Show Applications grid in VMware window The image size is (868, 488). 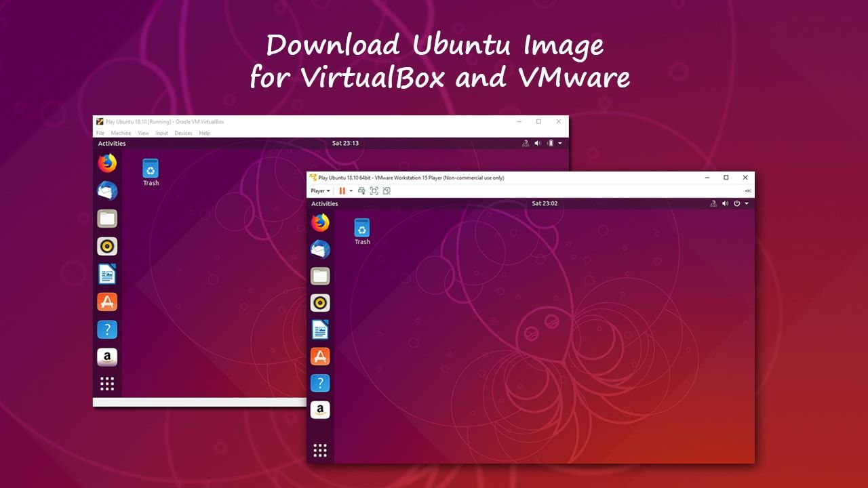320,451
